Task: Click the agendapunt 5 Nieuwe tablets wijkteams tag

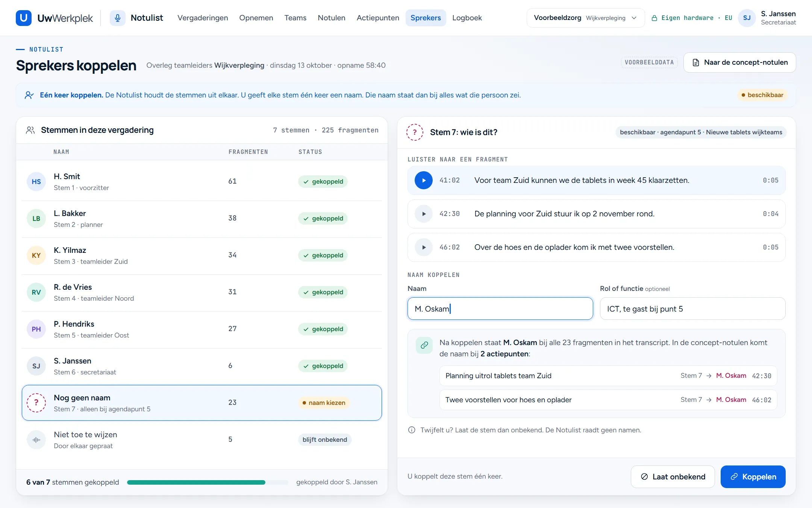Action: 701,132
